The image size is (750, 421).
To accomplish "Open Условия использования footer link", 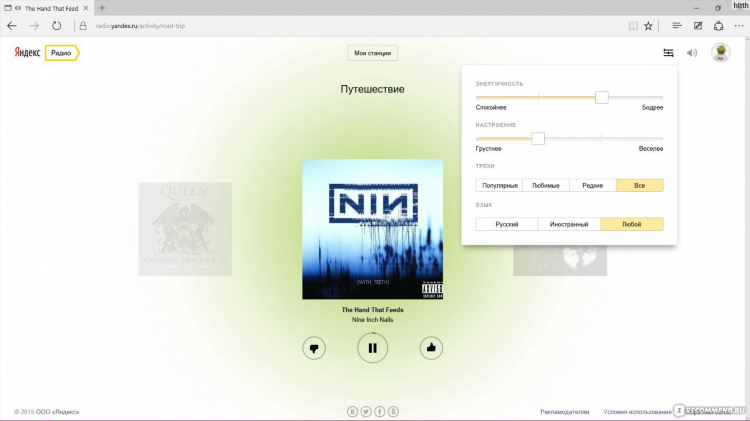I will 637,412.
